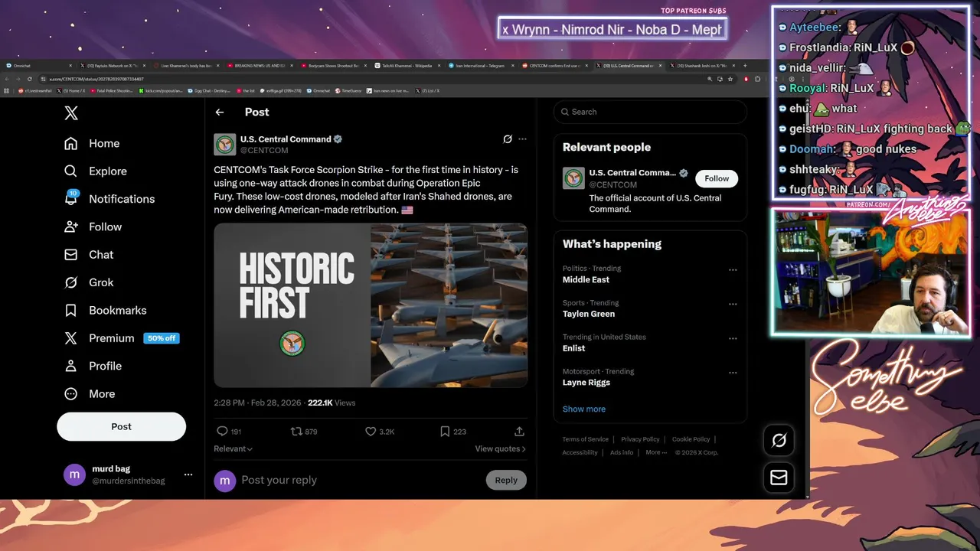Open the U.S. Central Command profile name
The image size is (980, 551).
click(x=286, y=139)
